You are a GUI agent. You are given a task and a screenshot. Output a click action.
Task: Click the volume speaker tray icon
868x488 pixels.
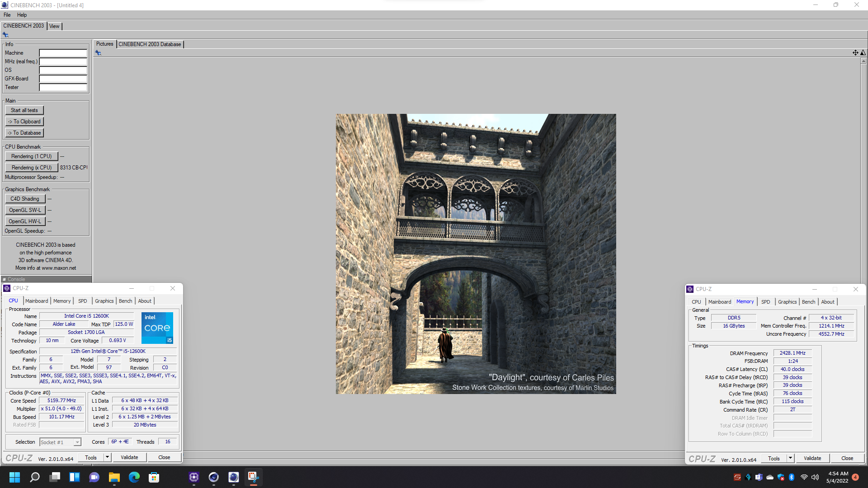coord(815,477)
